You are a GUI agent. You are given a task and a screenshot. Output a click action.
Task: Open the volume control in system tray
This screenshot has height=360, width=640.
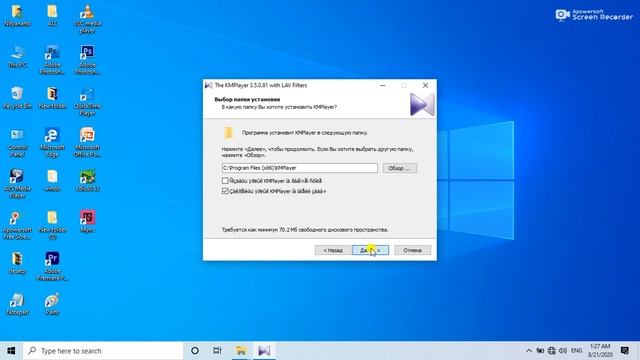[x=563, y=351]
